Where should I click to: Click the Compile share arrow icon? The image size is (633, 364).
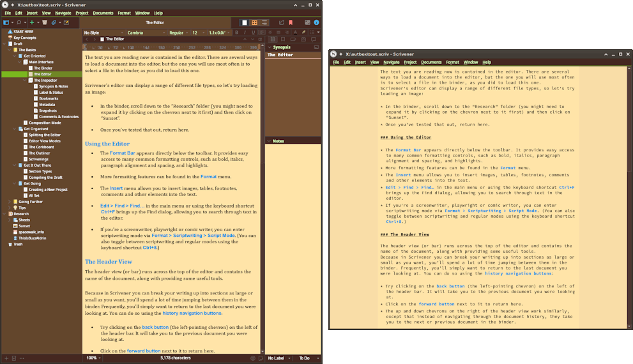(282, 22)
